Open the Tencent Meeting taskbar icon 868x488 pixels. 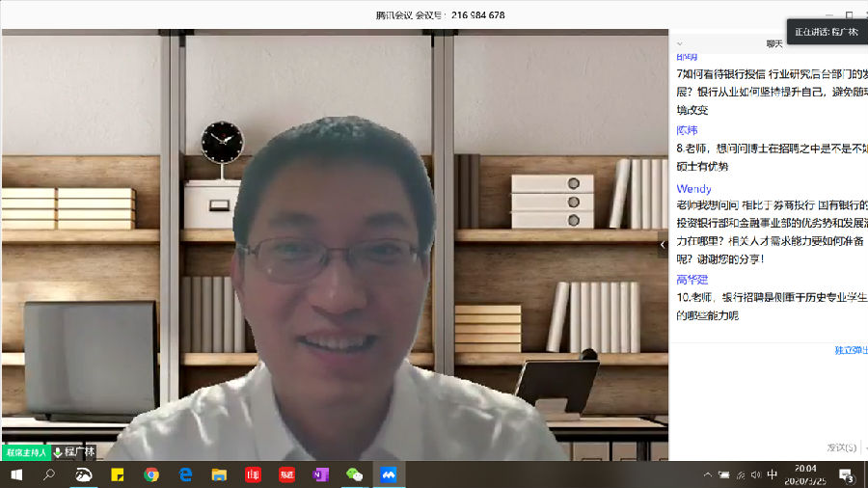pos(388,474)
